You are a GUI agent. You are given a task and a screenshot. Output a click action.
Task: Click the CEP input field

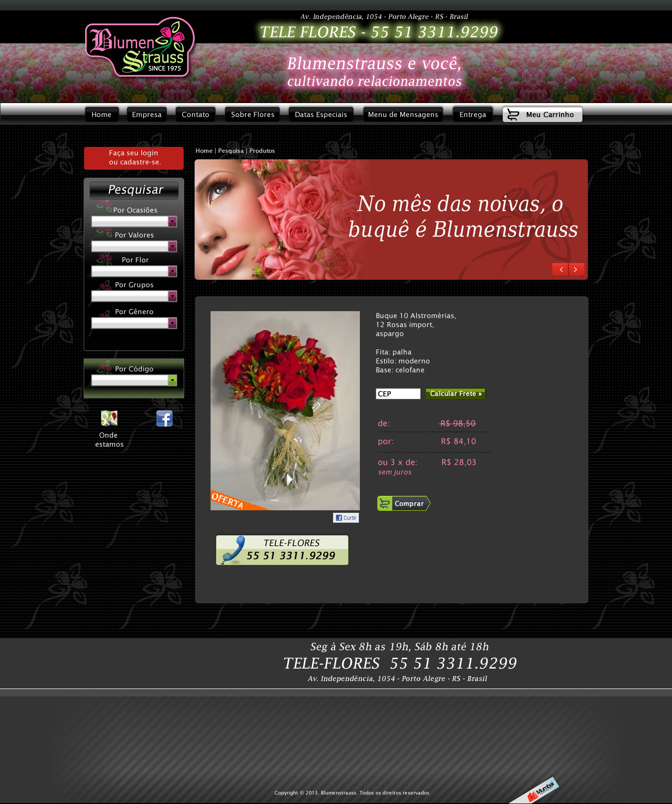pos(398,394)
